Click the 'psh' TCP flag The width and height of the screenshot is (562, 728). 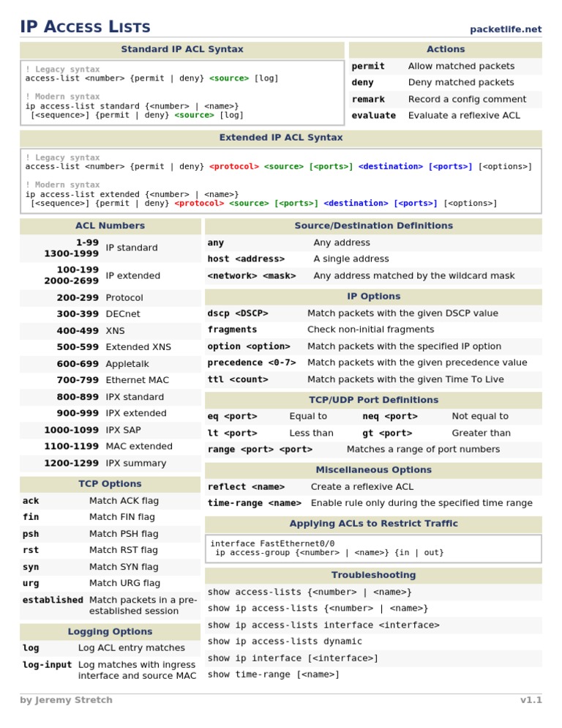tap(31, 533)
